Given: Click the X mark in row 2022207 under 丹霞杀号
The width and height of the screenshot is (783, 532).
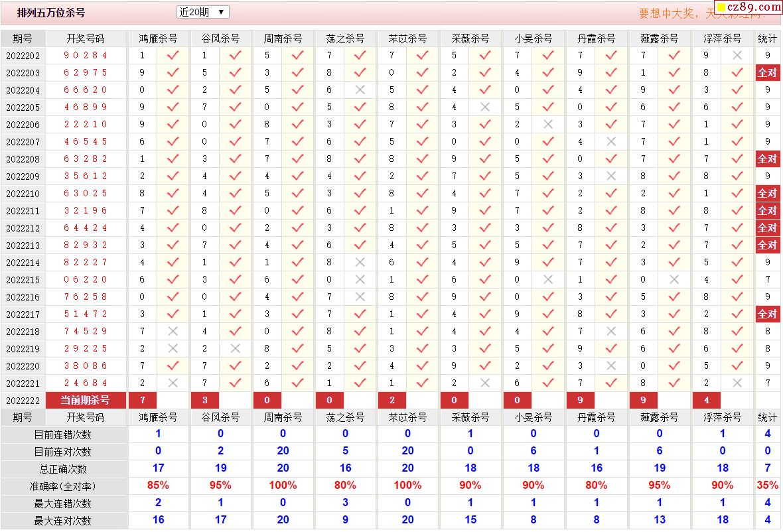Looking at the screenshot, I should [610, 142].
